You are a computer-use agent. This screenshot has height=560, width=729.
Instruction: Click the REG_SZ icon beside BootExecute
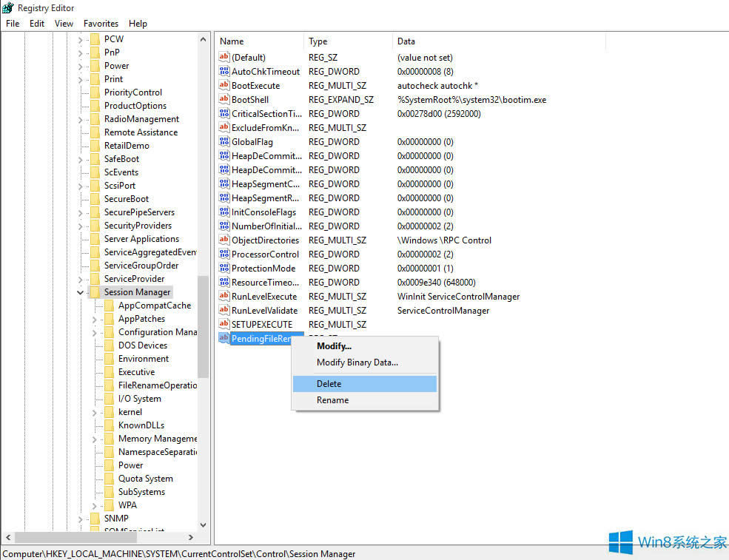224,85
